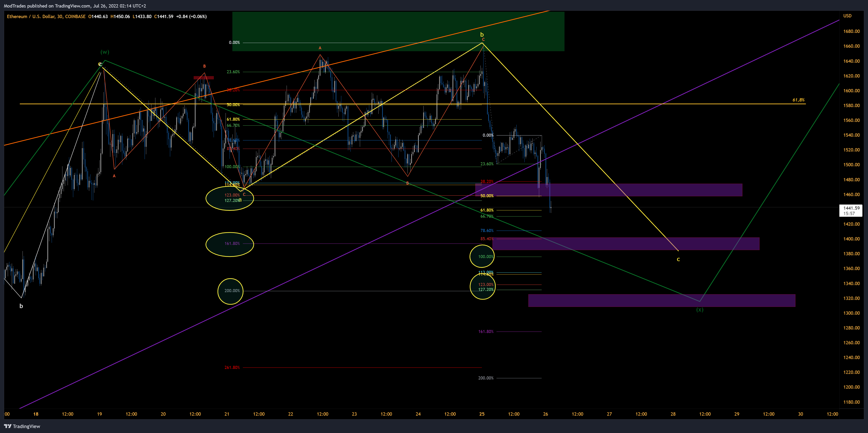Viewport: 868px width, 433px height.
Task: Click date label 30 on time axis
Action: 800,414
